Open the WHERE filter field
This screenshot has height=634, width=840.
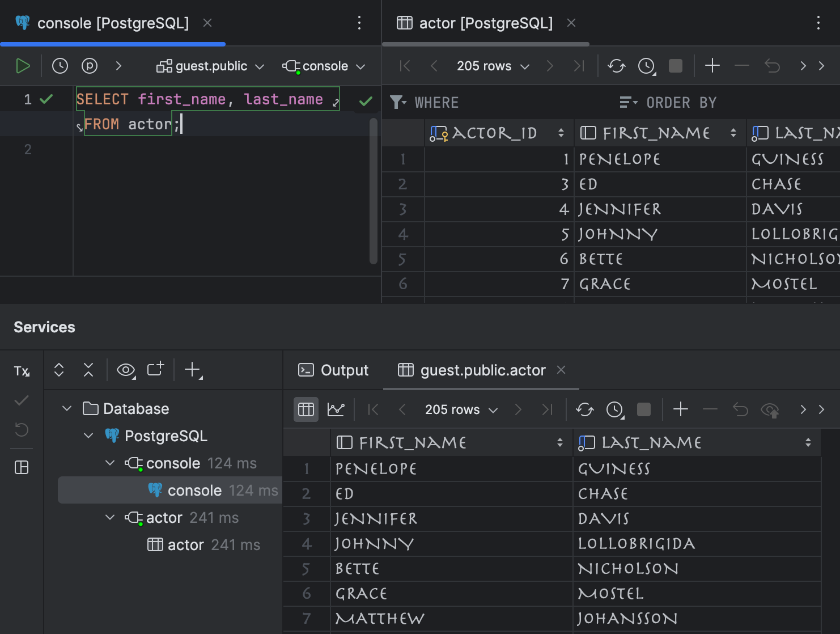436,102
